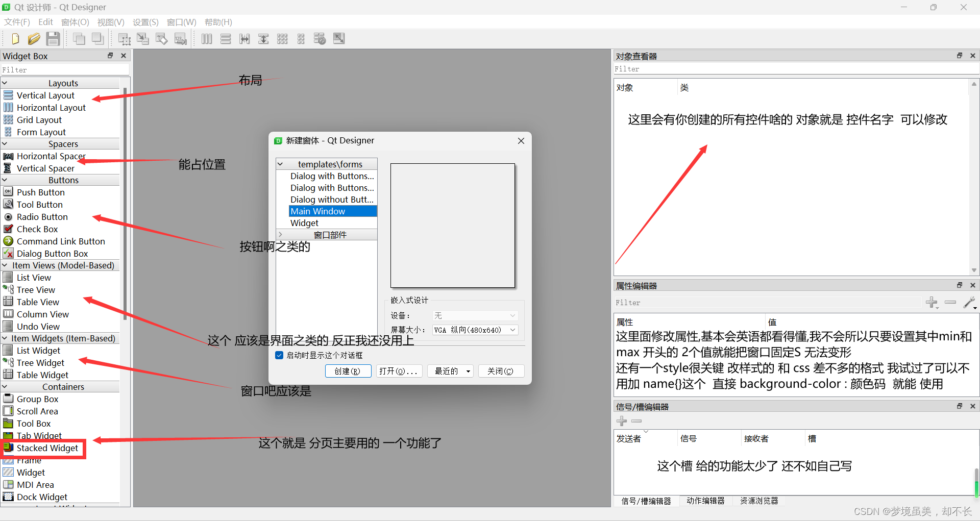Viewport: 980px width, 521px height.
Task: Click the 关闭(C) button
Action: point(501,371)
